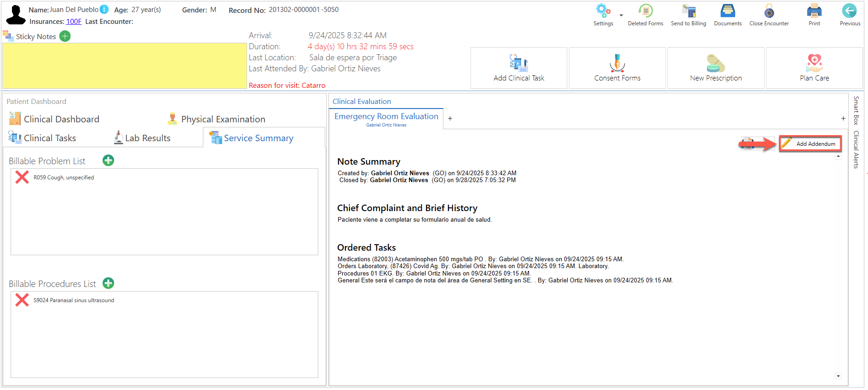Add a new evaluation tab with plus
This screenshot has width=868, height=390.
[450, 119]
